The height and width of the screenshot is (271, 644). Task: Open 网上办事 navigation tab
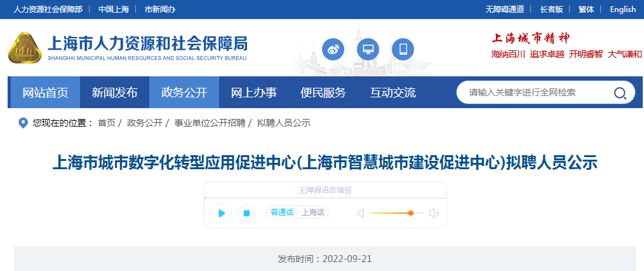(x=253, y=92)
